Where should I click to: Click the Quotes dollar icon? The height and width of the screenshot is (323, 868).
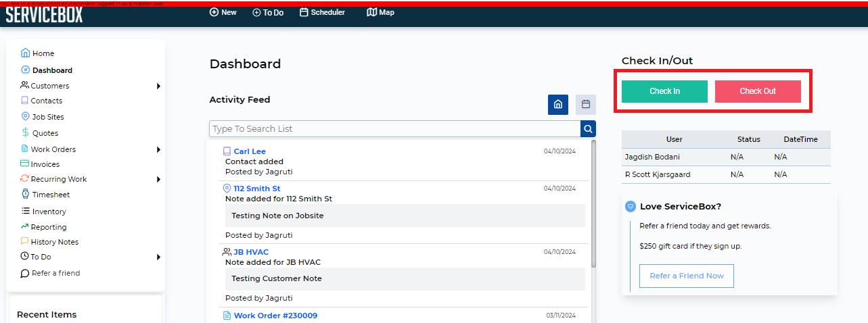25,132
